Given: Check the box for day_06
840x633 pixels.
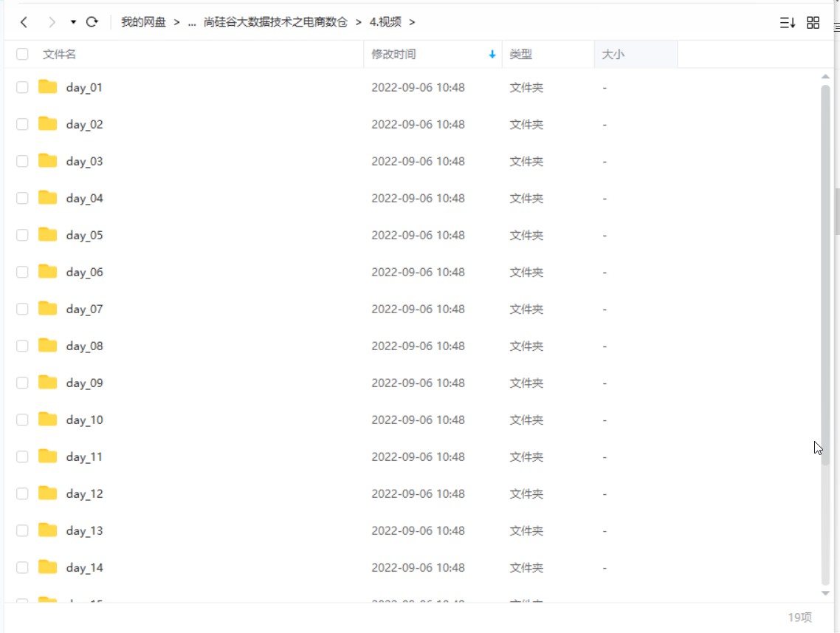Looking at the screenshot, I should click(22, 273).
